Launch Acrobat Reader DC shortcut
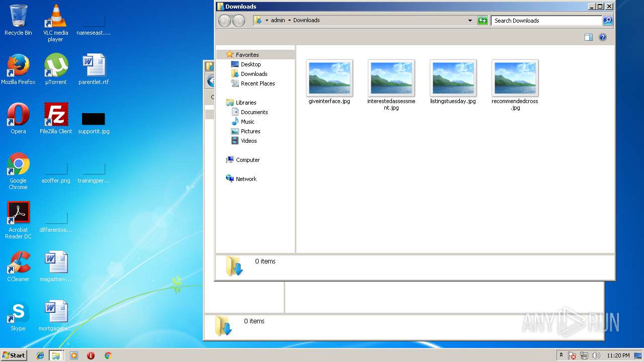The image size is (644, 362). [x=18, y=220]
